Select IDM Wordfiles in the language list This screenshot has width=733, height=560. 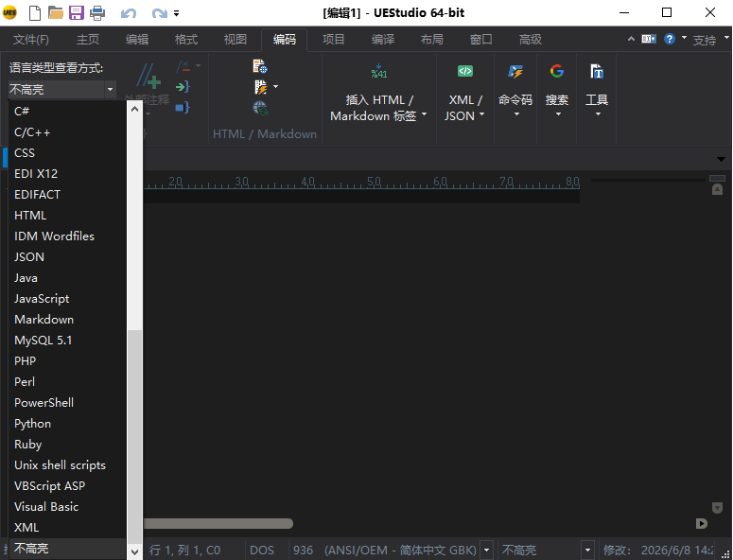(67, 236)
